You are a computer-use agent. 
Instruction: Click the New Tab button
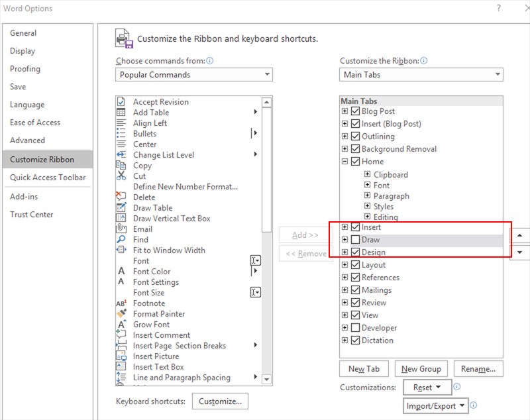point(364,369)
